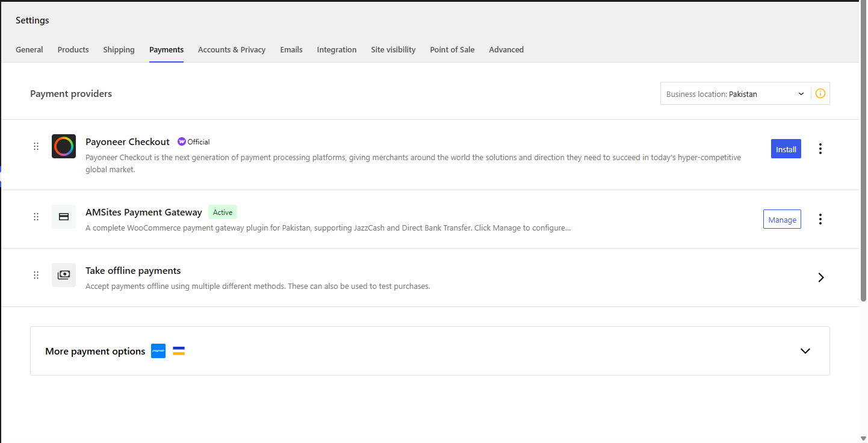Open the Site visibility tab
This screenshot has width=868, height=443.
393,50
